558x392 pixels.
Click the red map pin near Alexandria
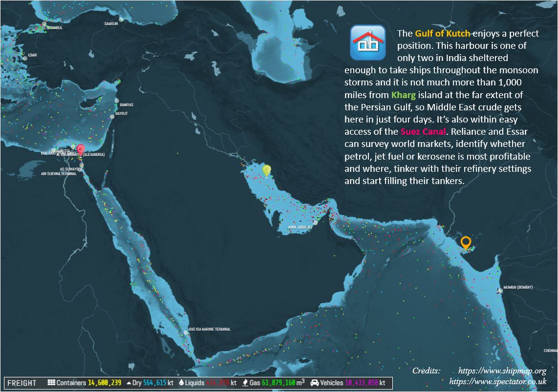tap(81, 148)
